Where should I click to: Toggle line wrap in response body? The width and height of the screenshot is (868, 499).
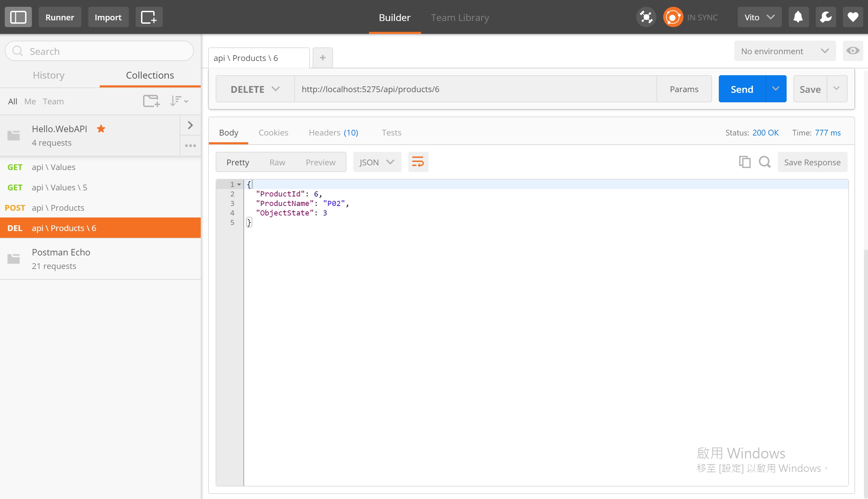point(418,162)
